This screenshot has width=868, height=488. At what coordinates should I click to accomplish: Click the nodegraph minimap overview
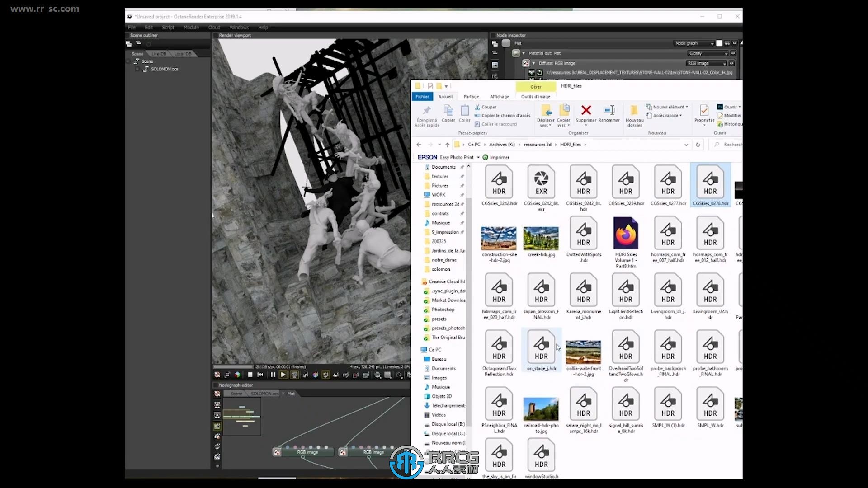point(242,416)
